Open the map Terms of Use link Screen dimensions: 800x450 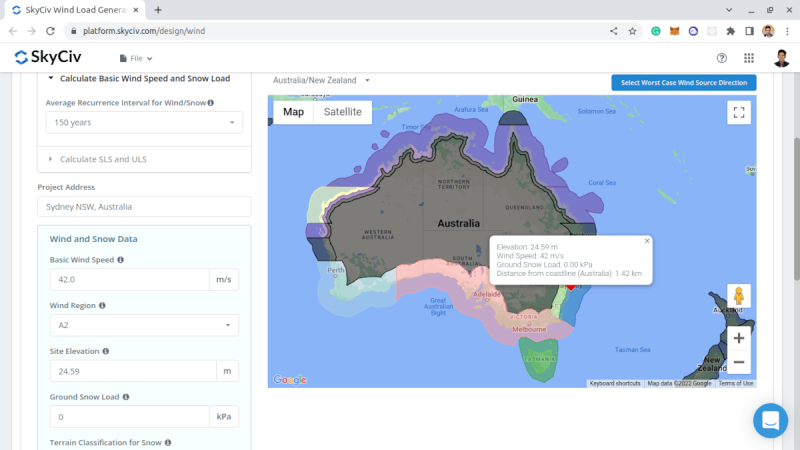coord(736,383)
